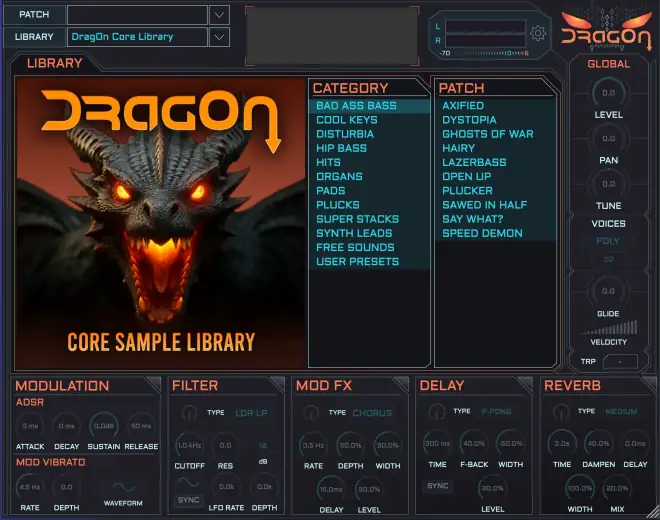Load the OPEN UP patch

click(495, 176)
